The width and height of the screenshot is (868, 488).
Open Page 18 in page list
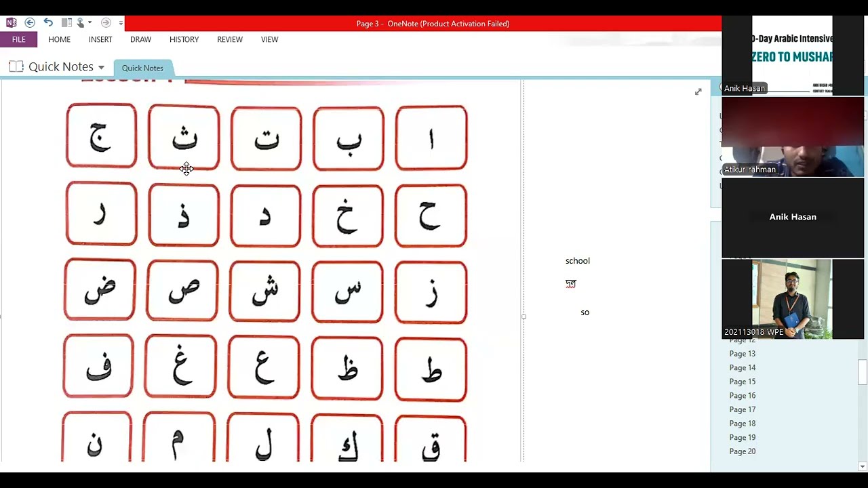pyautogui.click(x=742, y=424)
